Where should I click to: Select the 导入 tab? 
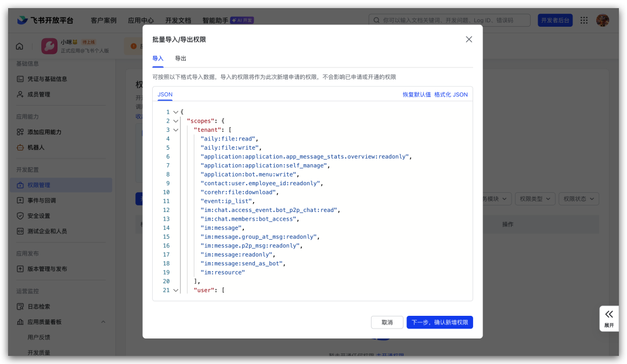click(158, 59)
